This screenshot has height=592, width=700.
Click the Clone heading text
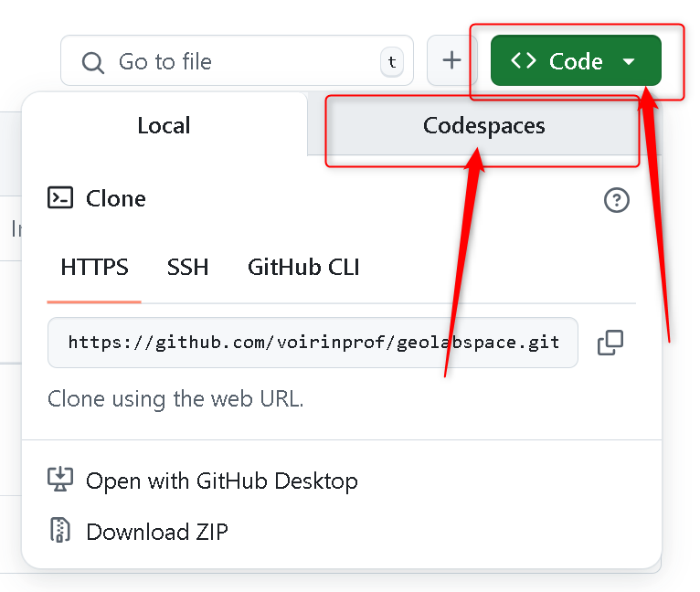pos(116,198)
